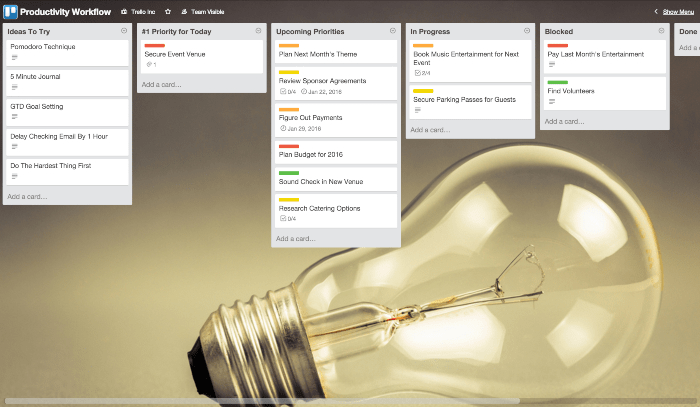
Task: Click description icon on Delay Checking Email card
Action: click(x=14, y=146)
